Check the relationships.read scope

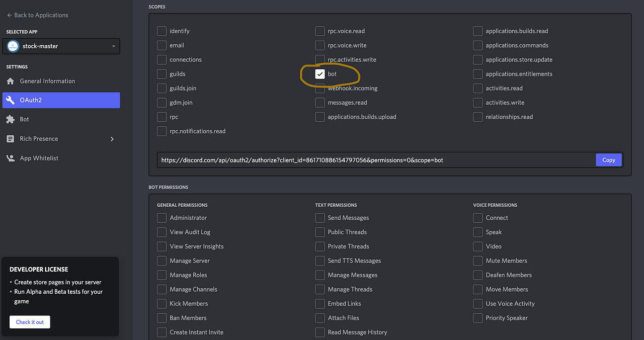[x=478, y=117]
